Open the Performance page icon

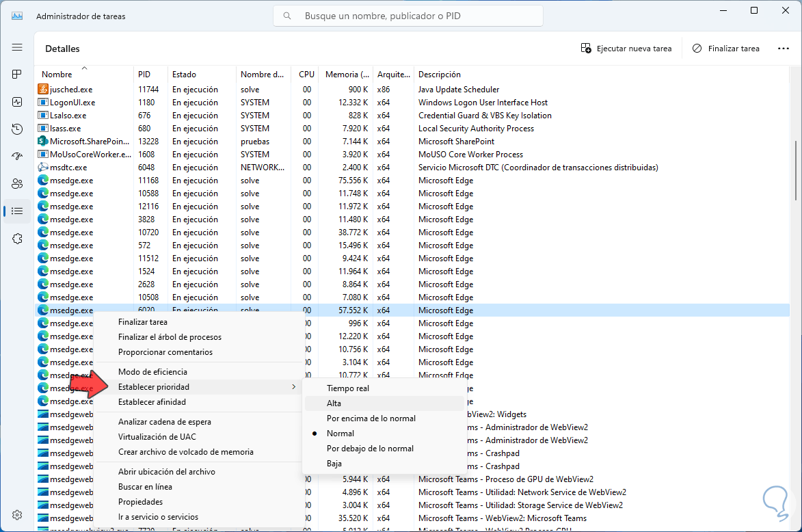pos(17,102)
